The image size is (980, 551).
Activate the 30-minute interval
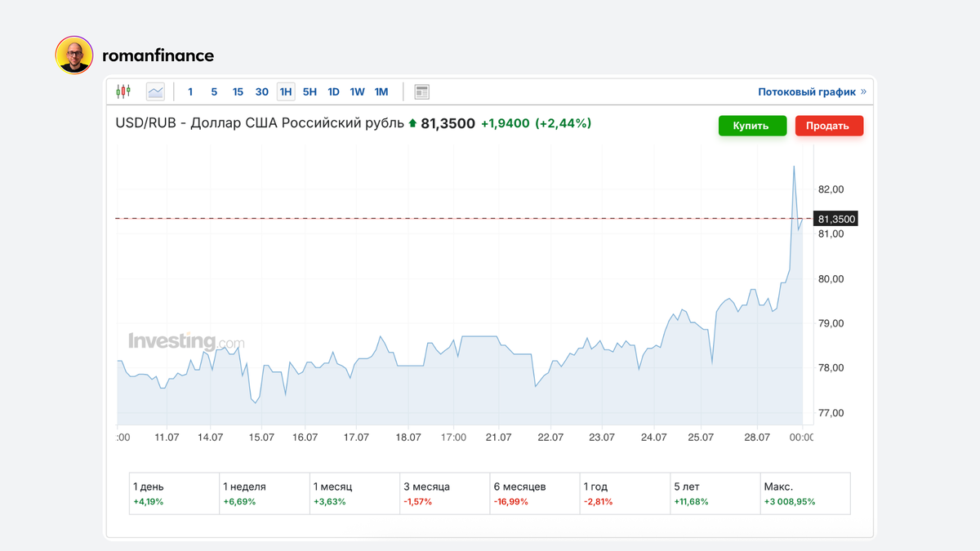[261, 91]
